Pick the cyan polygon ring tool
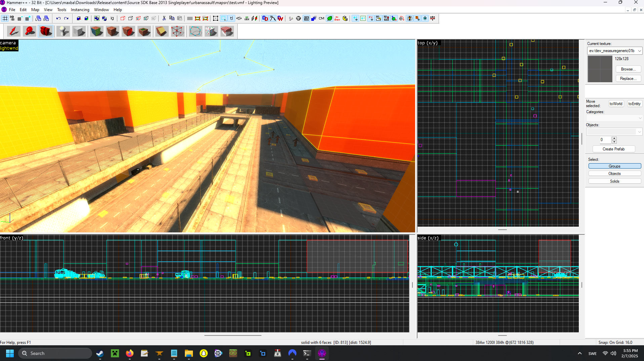The height and width of the screenshot is (361, 644). pyautogui.click(x=195, y=31)
